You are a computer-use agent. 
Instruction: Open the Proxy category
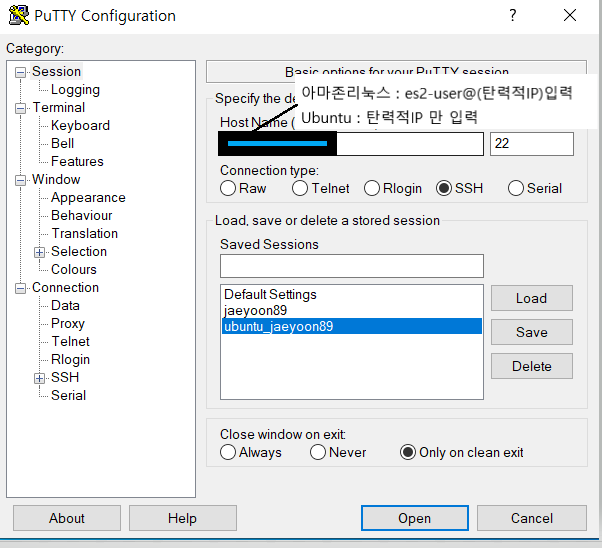tap(68, 323)
